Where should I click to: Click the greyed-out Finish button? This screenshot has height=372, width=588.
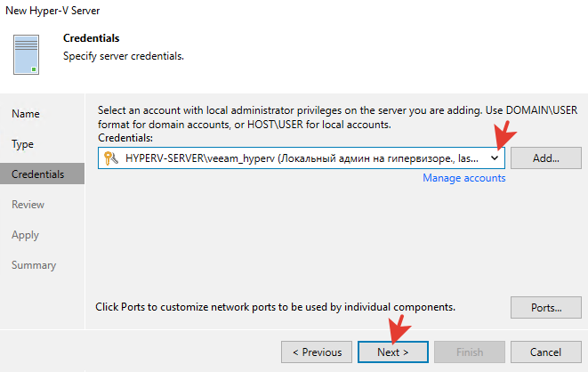pyautogui.click(x=470, y=352)
